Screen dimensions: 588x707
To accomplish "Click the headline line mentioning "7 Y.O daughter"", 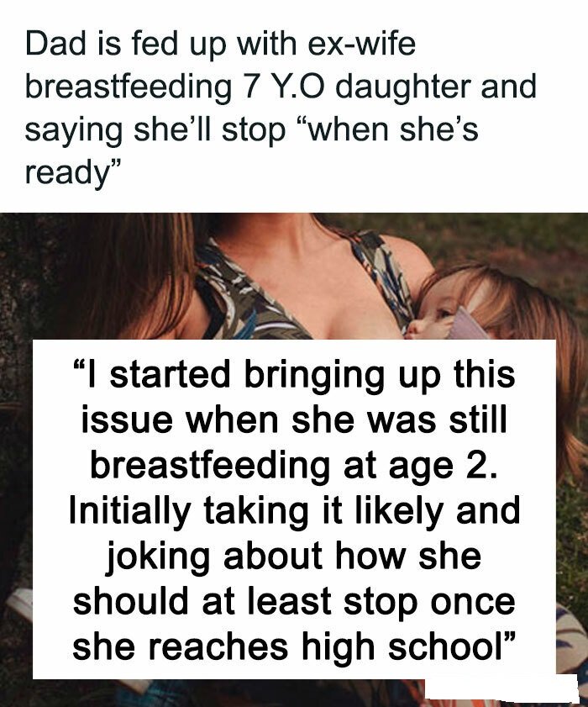I will tap(281, 86).
